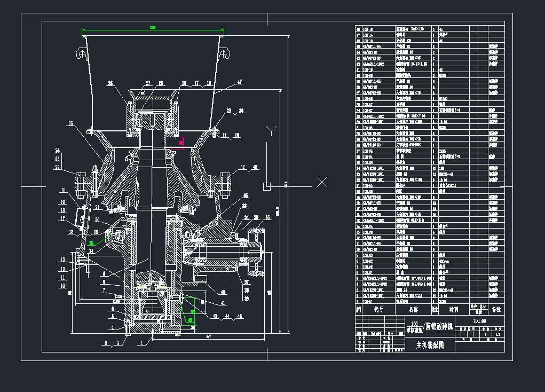Pick part callout number 31

[x=63, y=190]
